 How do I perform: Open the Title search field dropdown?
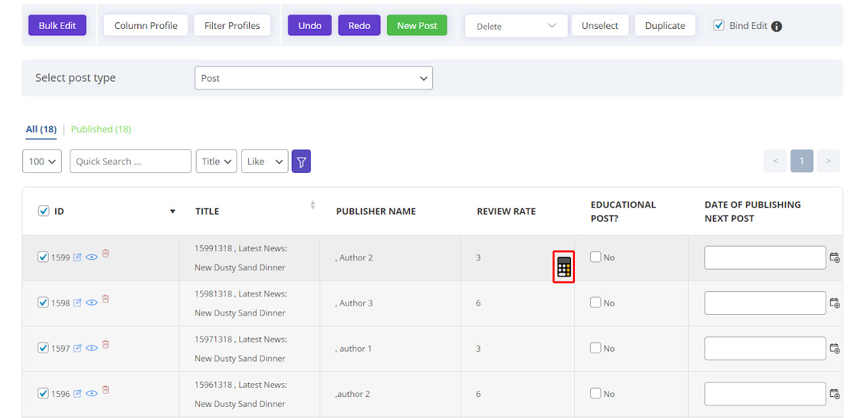point(216,162)
